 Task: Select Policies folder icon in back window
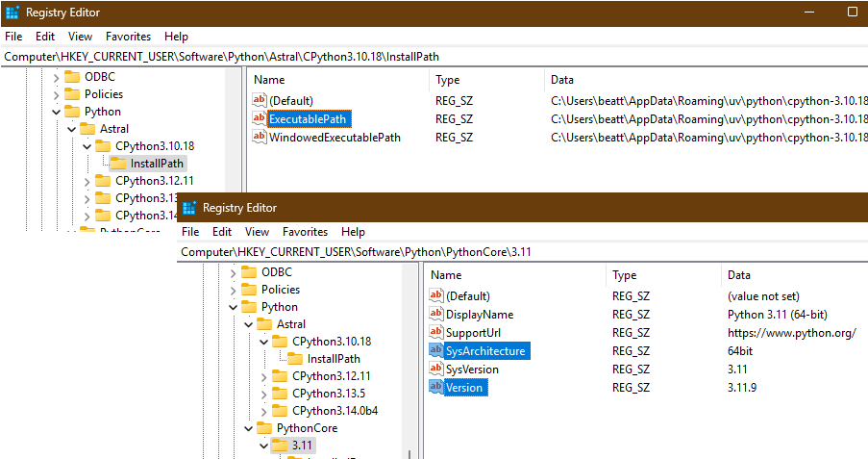pos(72,93)
